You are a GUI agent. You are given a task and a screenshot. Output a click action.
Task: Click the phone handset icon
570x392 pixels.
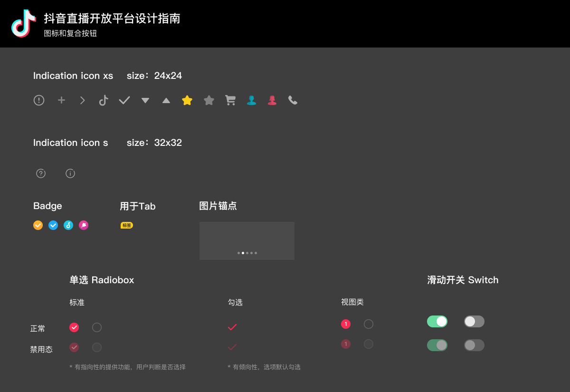(293, 100)
